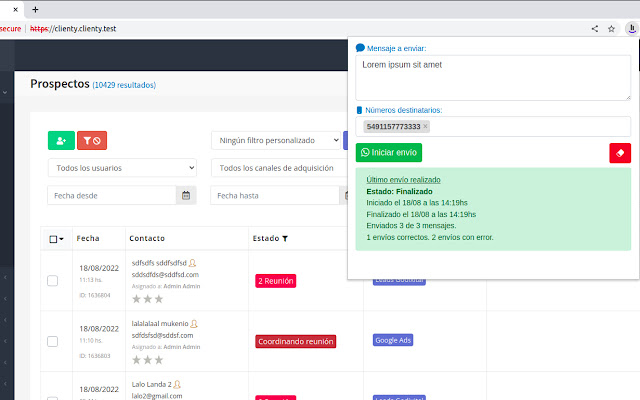640x400 pixels.
Task: Click email lalo2@gmail.com
Action: pos(157,396)
